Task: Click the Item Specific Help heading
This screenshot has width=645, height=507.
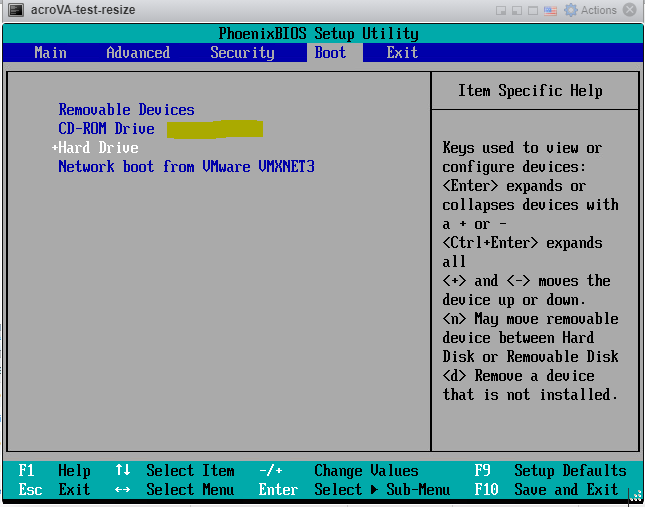Action: 530,90
